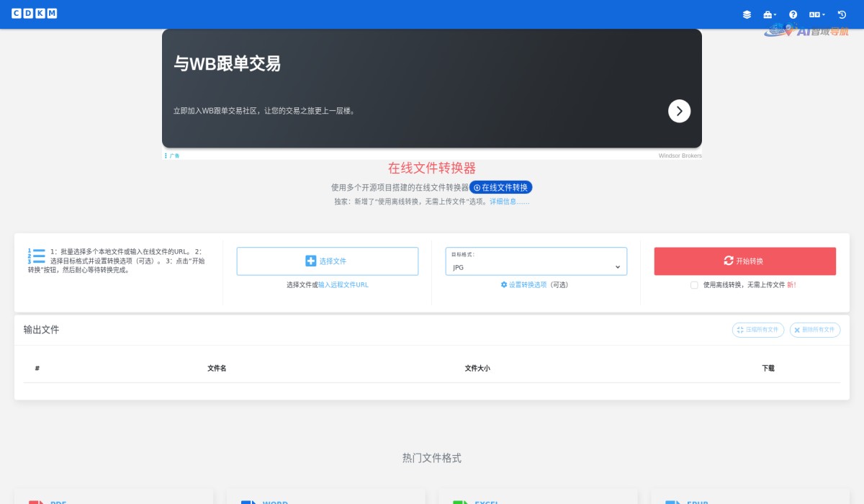Click the help question mark icon
Viewport: 864px width, 504px height.
pyautogui.click(x=793, y=14)
